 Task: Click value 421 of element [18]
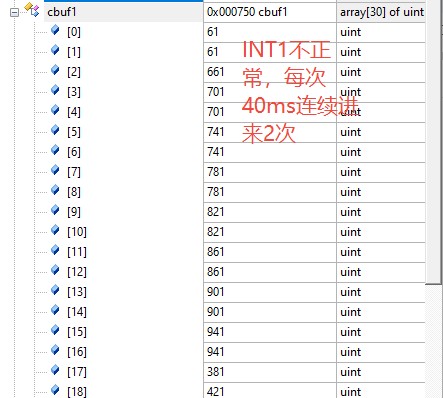tap(215, 392)
